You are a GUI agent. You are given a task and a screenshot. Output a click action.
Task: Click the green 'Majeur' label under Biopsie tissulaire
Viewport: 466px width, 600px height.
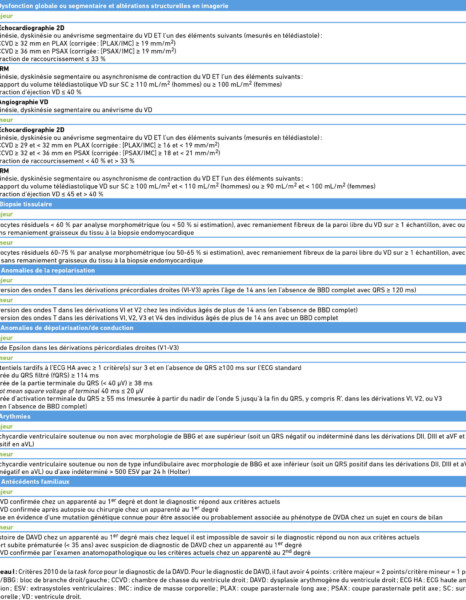point(7,214)
